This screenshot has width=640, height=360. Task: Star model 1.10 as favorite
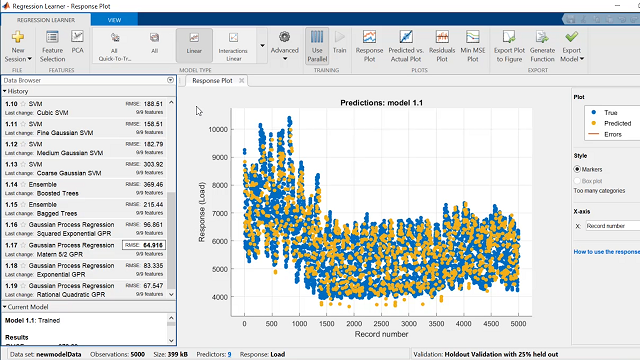pyautogui.click(x=23, y=104)
